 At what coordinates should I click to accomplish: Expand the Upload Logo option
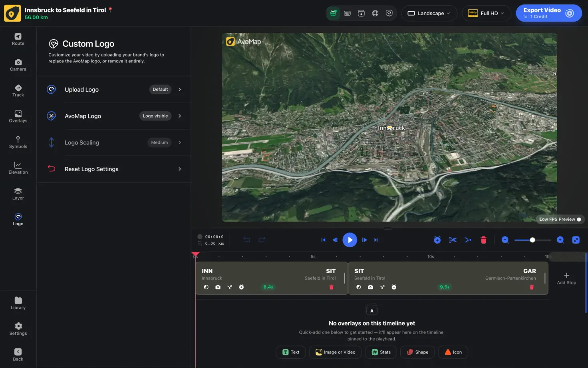114,90
